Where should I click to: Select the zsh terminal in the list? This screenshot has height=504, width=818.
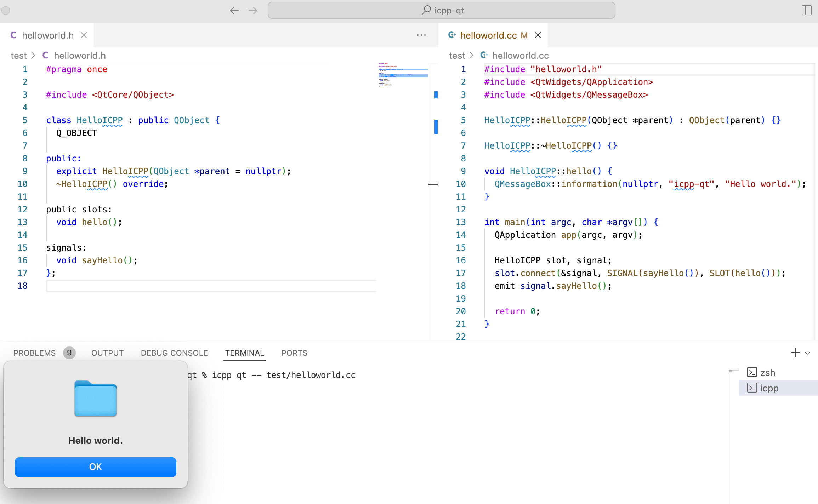(x=768, y=372)
